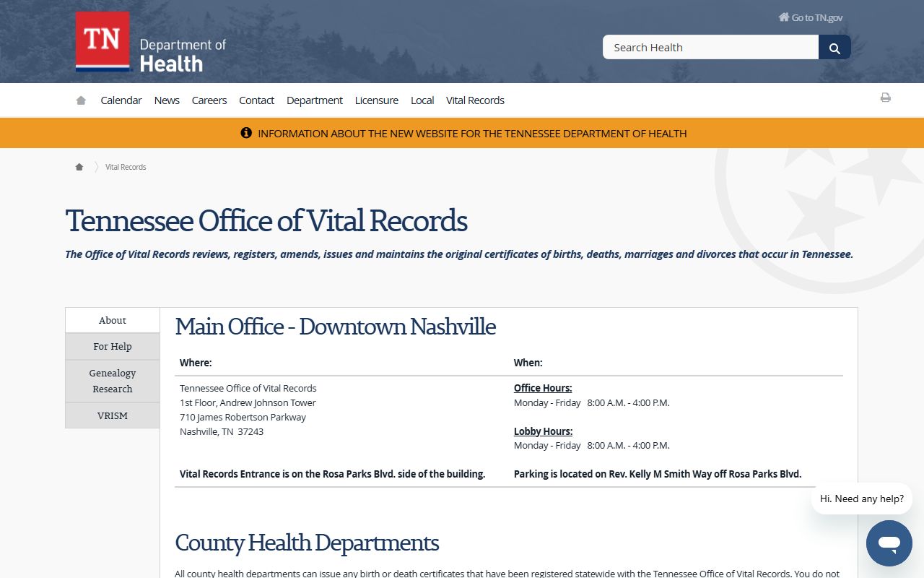Viewport: 924px width, 578px height.
Task: Click '1st Floor, Andrew Johnson Tower' text
Action: click(248, 402)
